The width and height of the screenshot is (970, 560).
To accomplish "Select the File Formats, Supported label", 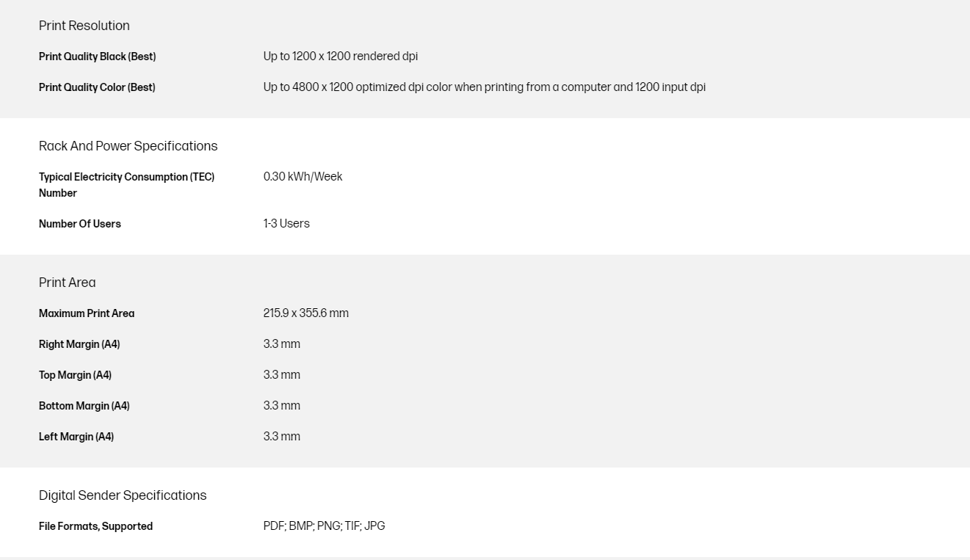I will coord(96,526).
